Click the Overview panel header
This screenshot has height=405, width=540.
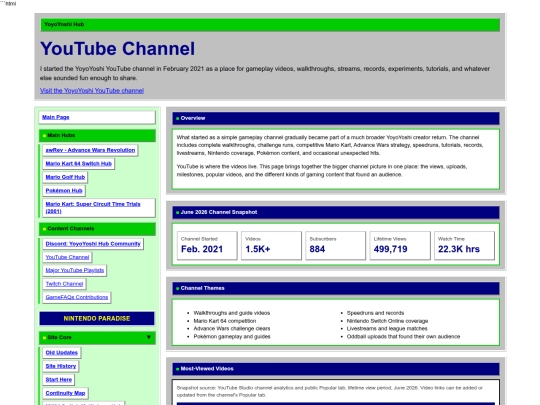335,118
